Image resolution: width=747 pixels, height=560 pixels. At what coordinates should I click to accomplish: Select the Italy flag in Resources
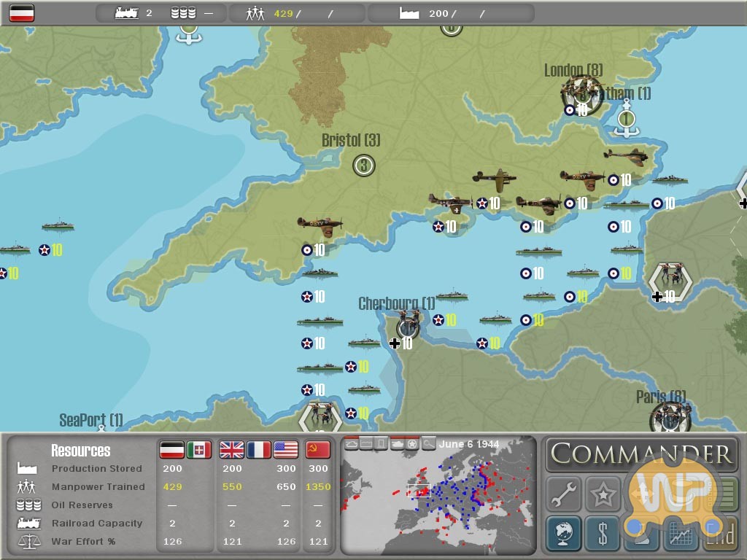199,450
